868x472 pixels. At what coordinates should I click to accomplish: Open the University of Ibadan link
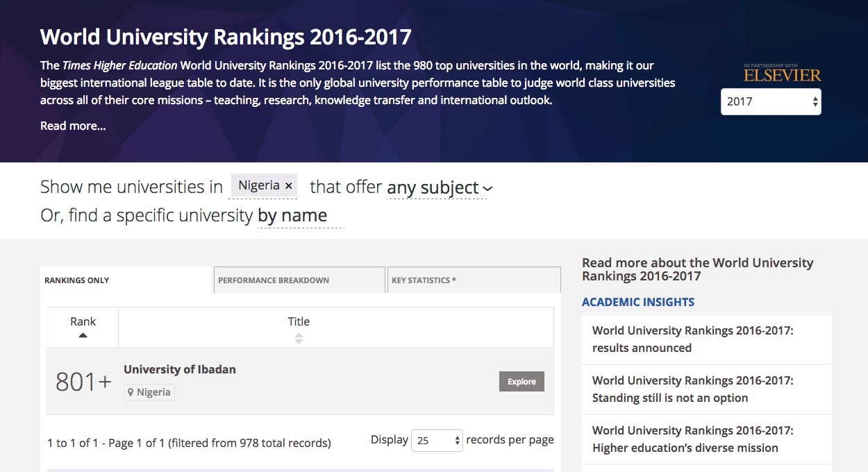click(x=180, y=369)
